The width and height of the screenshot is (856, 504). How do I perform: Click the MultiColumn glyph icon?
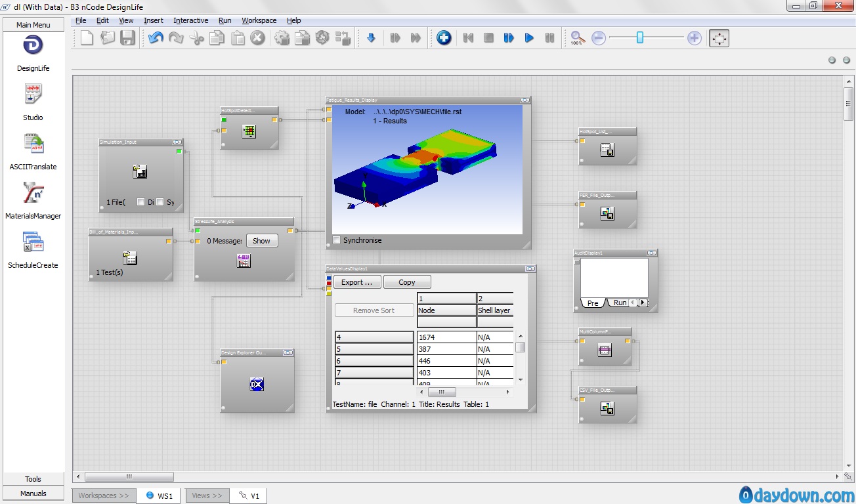tap(605, 350)
